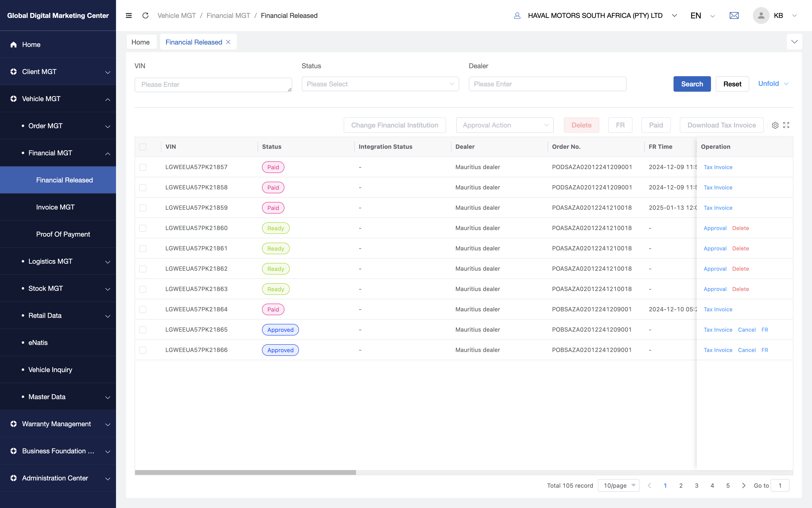This screenshot has height=508, width=812.
Task: Click the horizontal table scrollbar
Action: click(x=245, y=472)
